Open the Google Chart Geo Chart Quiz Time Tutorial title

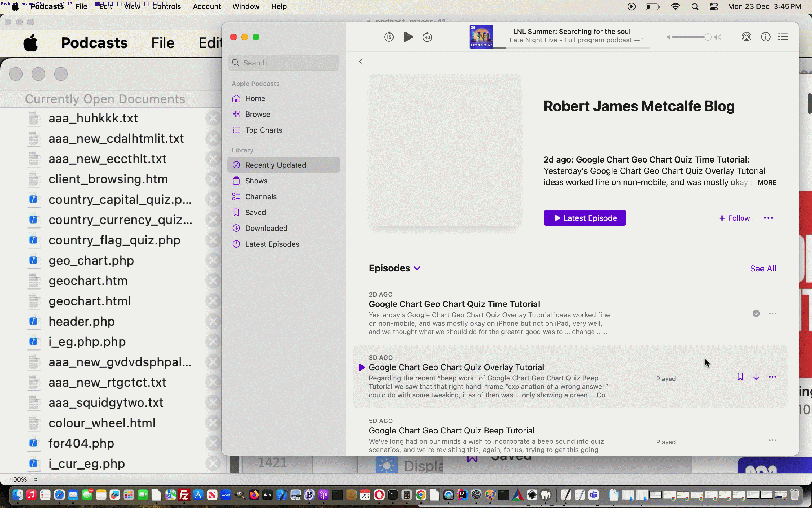pyautogui.click(x=454, y=304)
